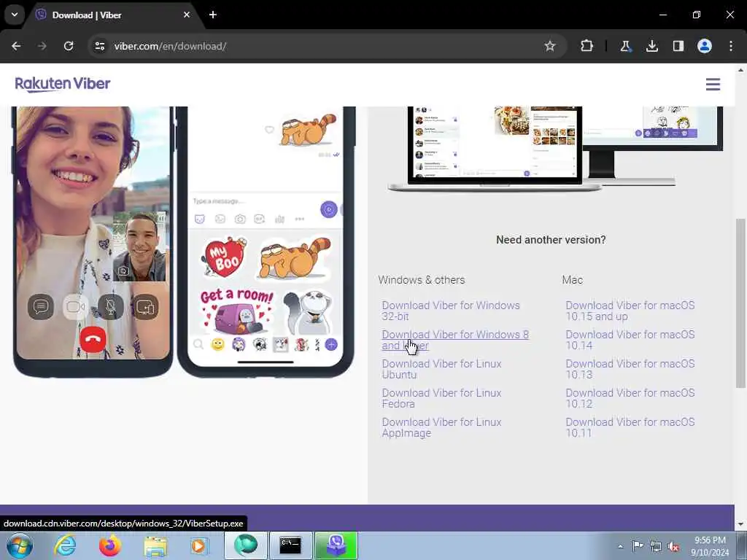
Task: Click the red hang-up call button
Action: coord(93,340)
